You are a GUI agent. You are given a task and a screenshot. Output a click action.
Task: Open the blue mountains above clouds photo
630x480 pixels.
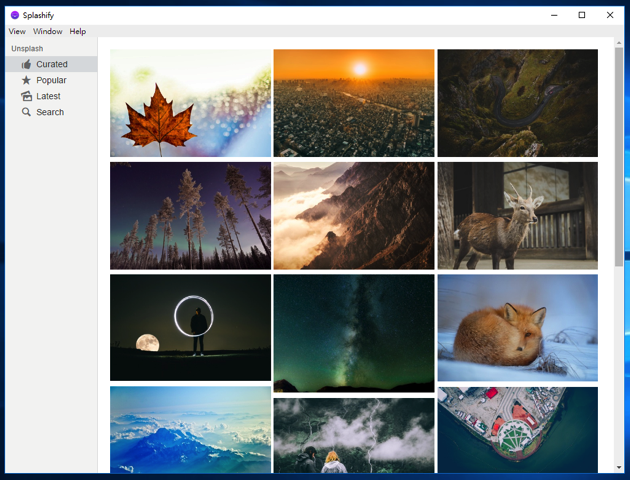tap(190, 430)
